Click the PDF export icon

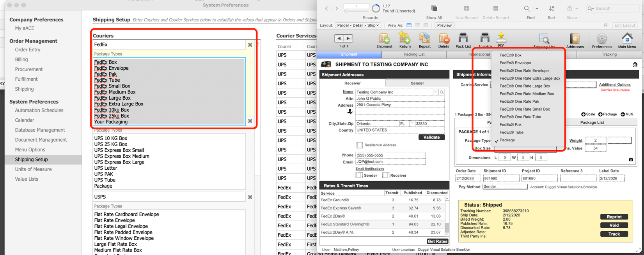(x=501, y=38)
